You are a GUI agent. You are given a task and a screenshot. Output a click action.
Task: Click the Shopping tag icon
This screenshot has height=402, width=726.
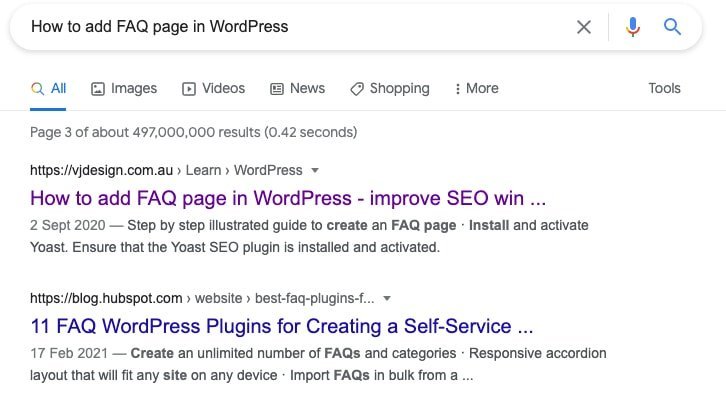click(x=357, y=89)
